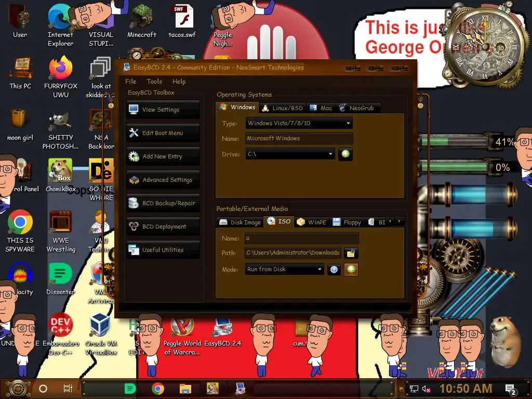Open the Mode help question icon
532x399 pixels.
pyautogui.click(x=334, y=270)
